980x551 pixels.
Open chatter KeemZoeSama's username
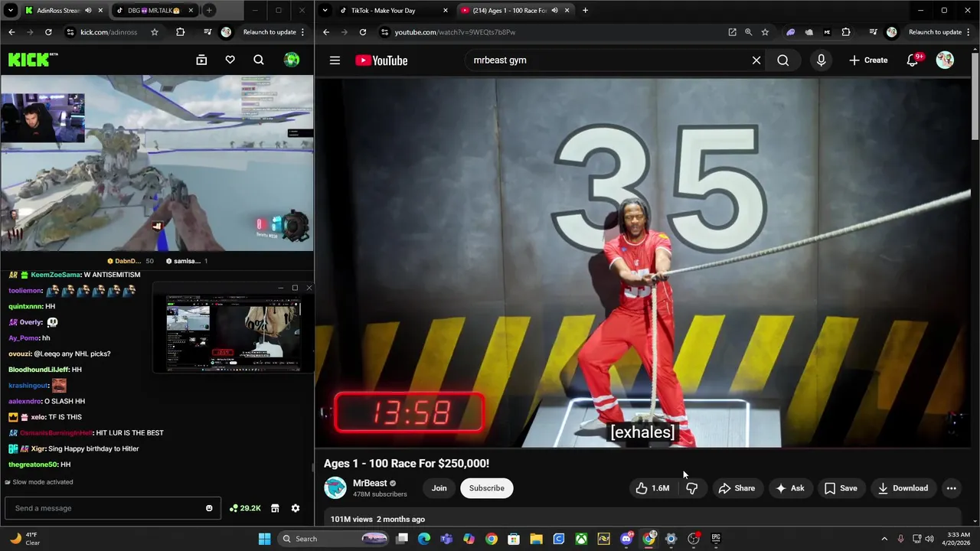[55, 275]
